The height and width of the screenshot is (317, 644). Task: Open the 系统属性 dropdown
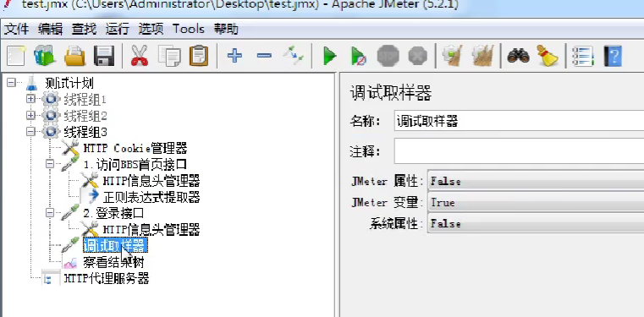[x=536, y=223]
